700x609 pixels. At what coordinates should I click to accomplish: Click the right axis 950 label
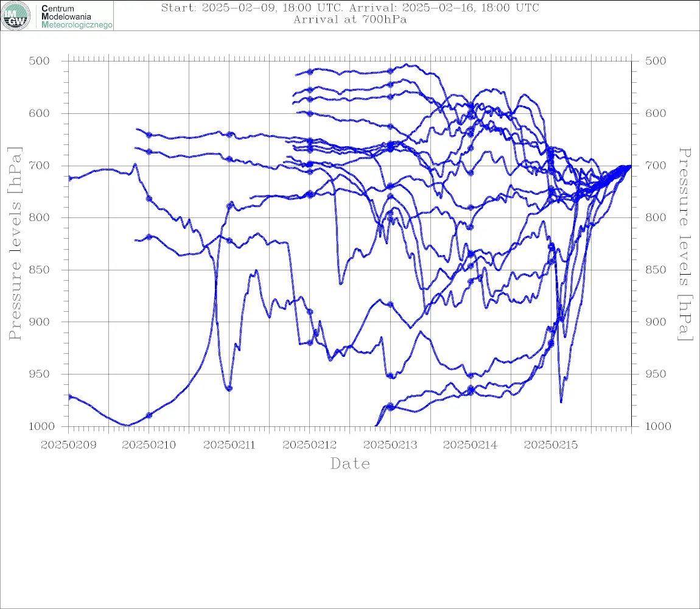tap(656, 374)
